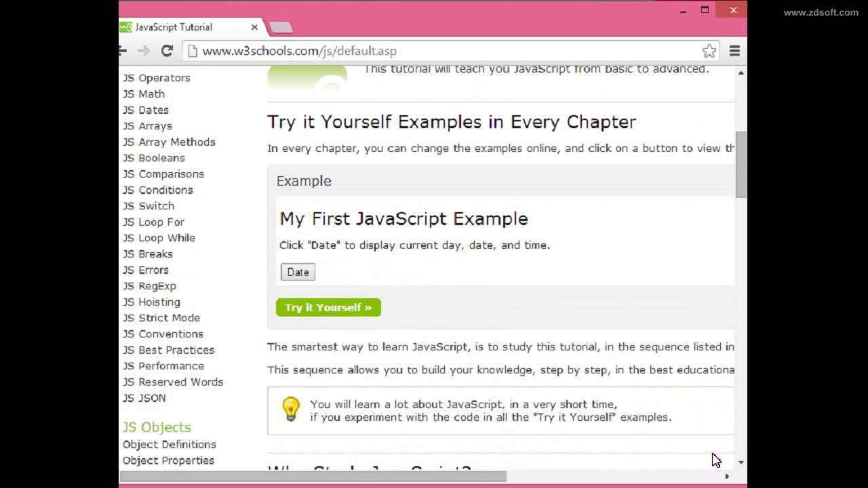The width and height of the screenshot is (868, 488).
Task: Open the JS Performance chapter
Action: [x=163, y=366]
